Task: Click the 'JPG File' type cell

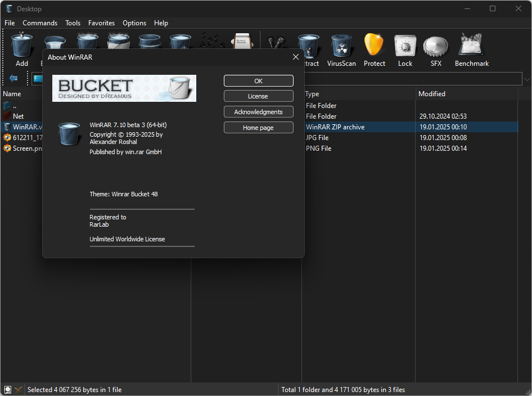Action: (x=317, y=137)
